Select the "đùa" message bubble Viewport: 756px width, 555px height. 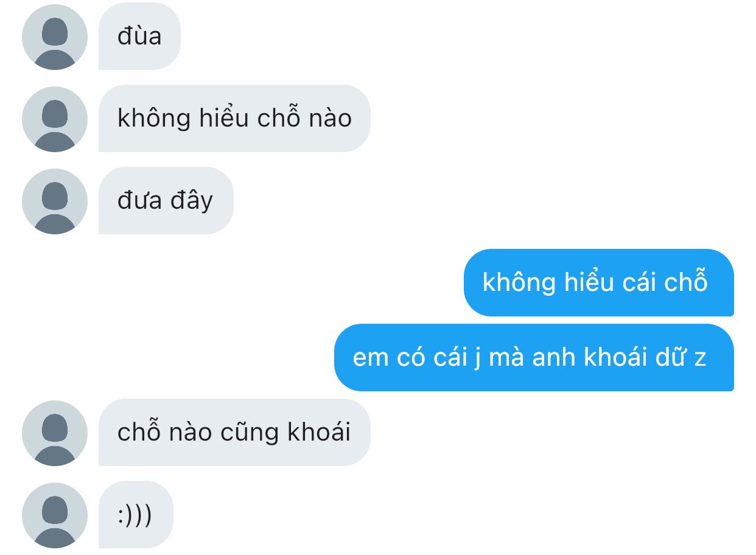(x=139, y=37)
